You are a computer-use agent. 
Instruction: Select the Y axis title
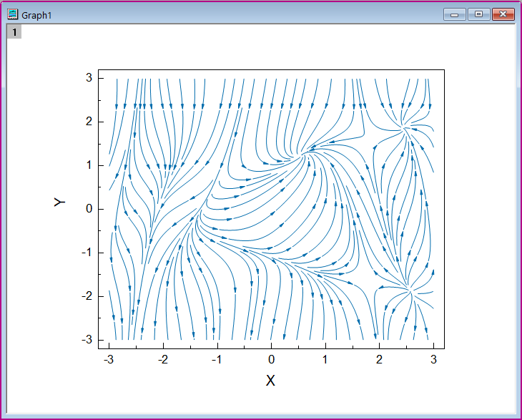point(59,202)
